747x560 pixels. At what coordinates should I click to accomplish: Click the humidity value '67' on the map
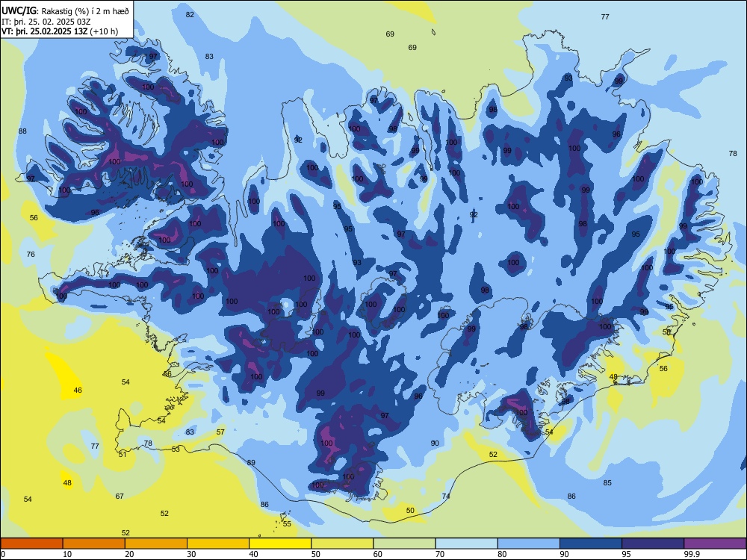[x=120, y=497]
